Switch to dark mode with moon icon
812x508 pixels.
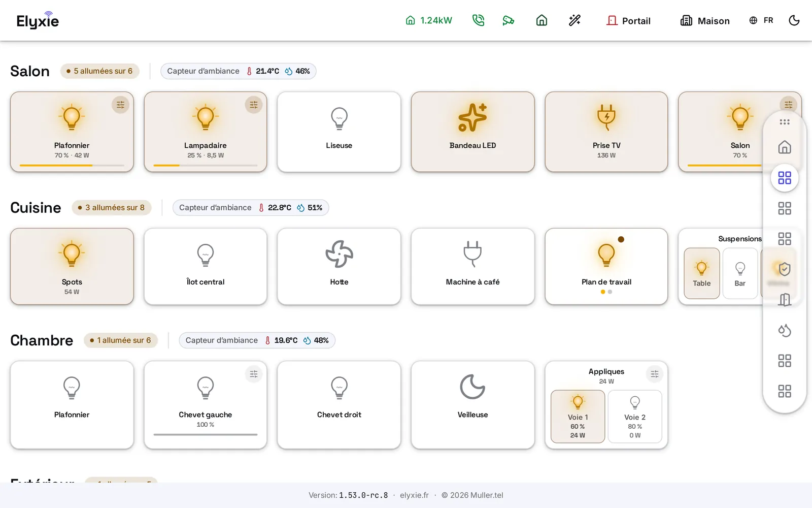point(794,20)
